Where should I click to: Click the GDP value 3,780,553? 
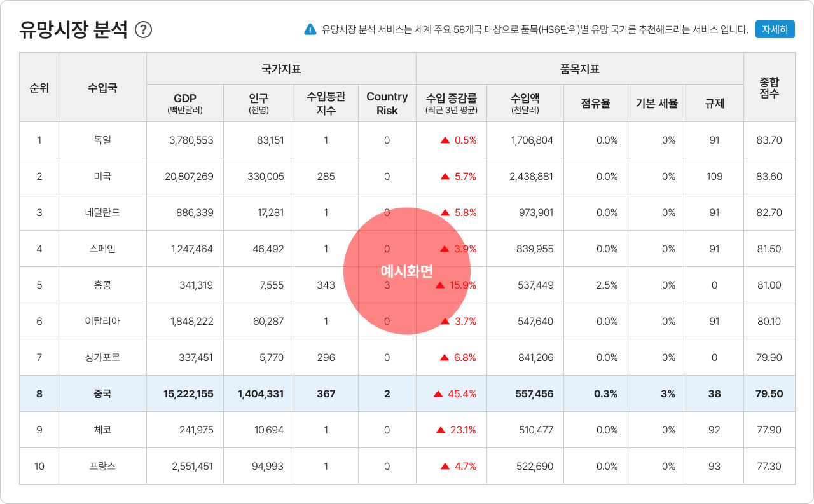(x=191, y=140)
